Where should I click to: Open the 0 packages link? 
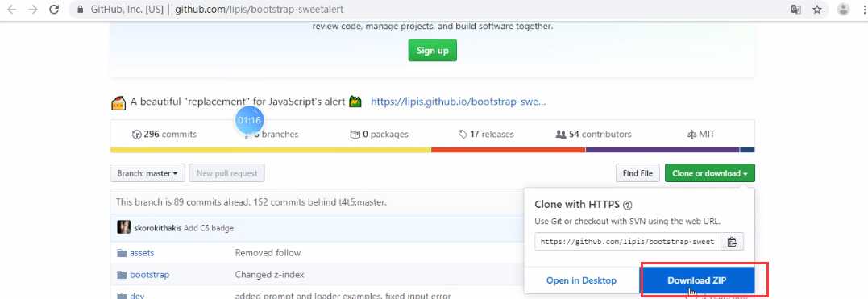pyautogui.click(x=380, y=134)
